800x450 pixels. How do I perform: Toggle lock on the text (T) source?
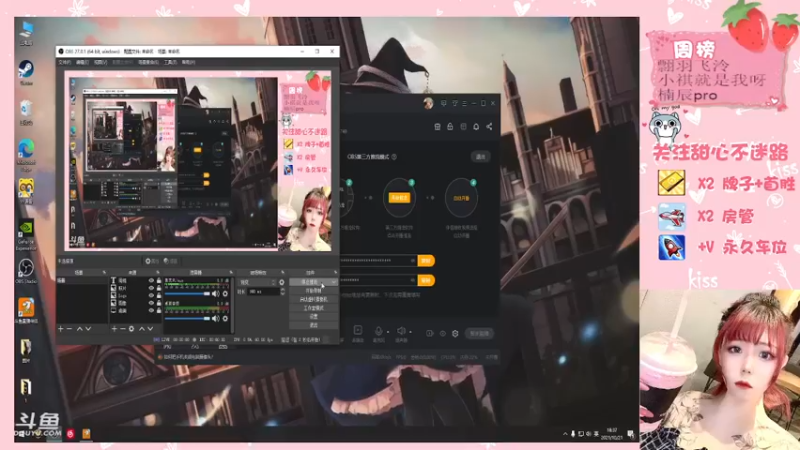tap(159, 281)
